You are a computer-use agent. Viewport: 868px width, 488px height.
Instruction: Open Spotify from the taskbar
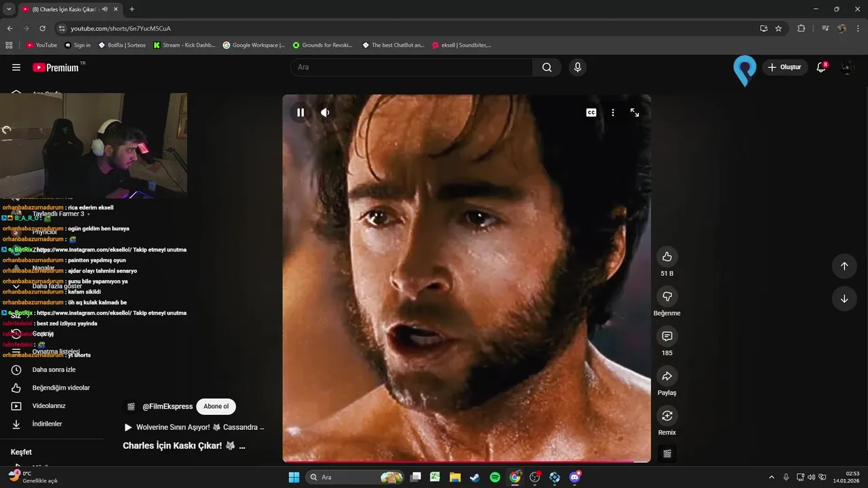[495, 477]
